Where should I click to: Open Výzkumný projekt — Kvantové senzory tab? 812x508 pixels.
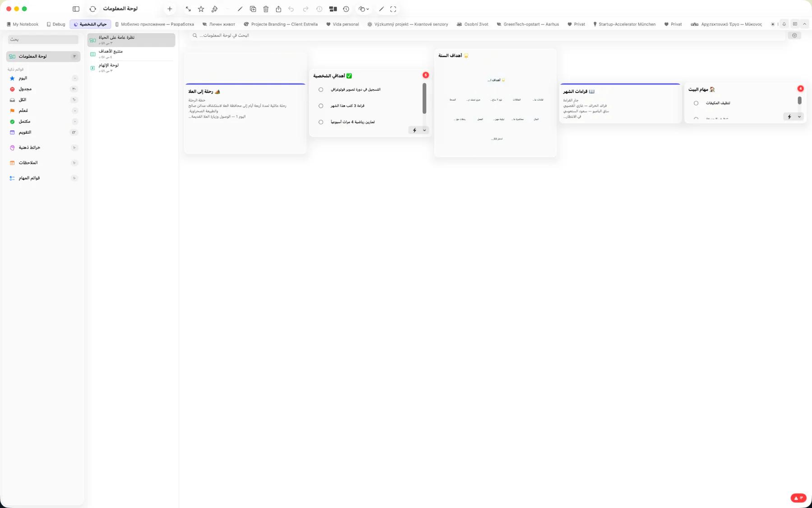point(408,24)
